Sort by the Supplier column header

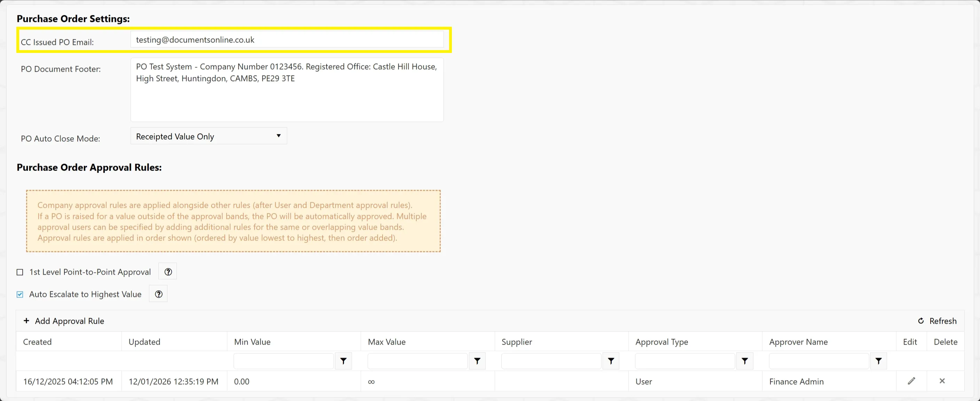tap(562, 341)
